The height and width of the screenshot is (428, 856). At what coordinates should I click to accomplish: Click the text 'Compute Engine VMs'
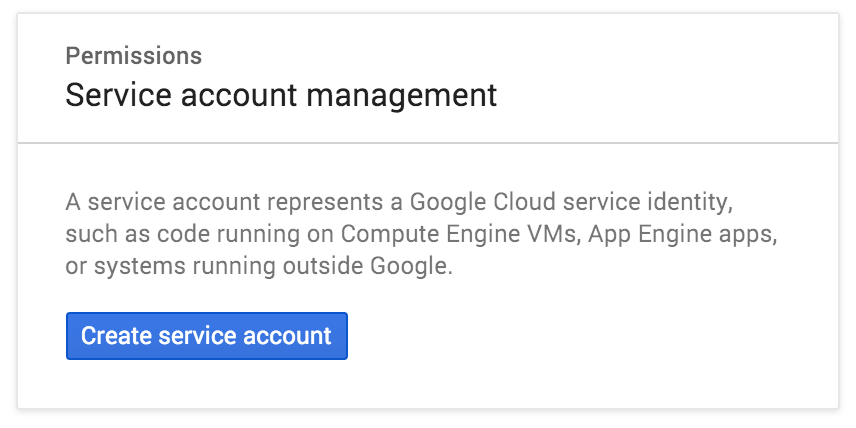(x=459, y=235)
